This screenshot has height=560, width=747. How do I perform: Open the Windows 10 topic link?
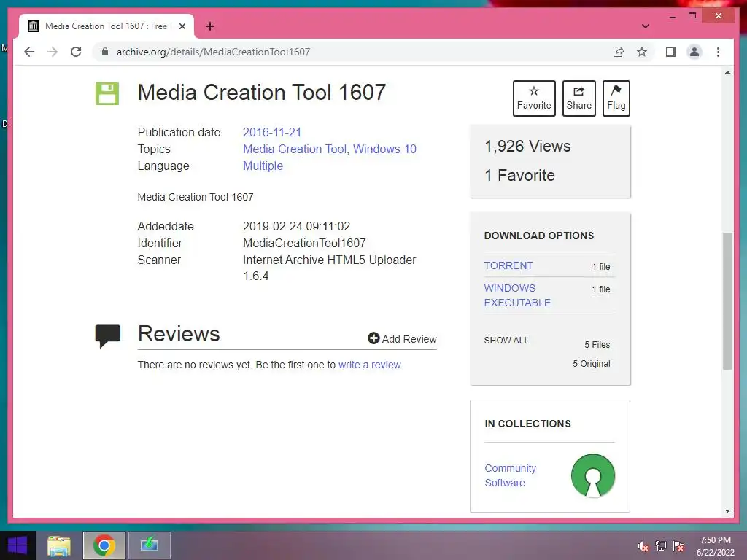pos(384,149)
